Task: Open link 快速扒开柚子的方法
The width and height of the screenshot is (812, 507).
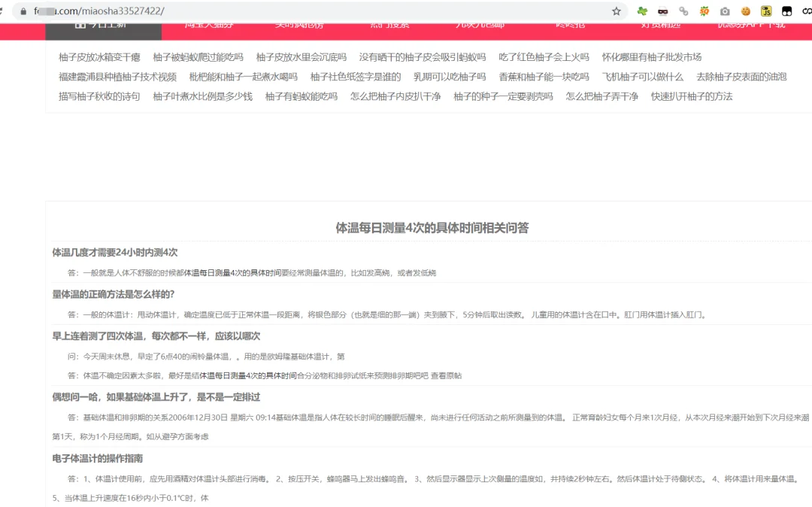Action: tap(692, 96)
